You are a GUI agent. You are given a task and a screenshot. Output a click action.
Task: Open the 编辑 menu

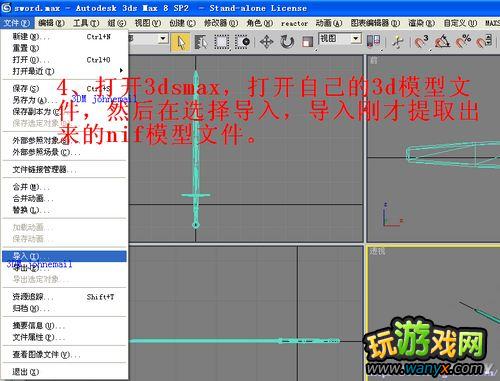(x=51, y=23)
